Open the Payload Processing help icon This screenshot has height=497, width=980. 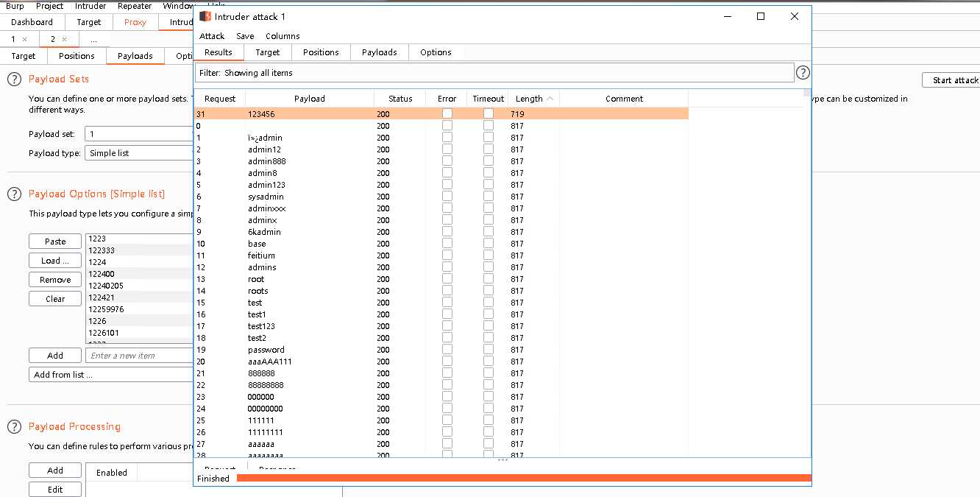coord(14,426)
